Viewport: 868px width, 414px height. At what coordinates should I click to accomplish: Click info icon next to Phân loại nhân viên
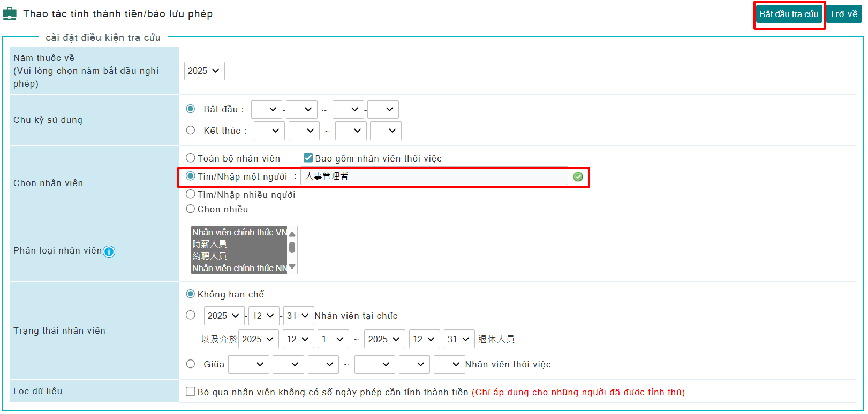click(109, 251)
